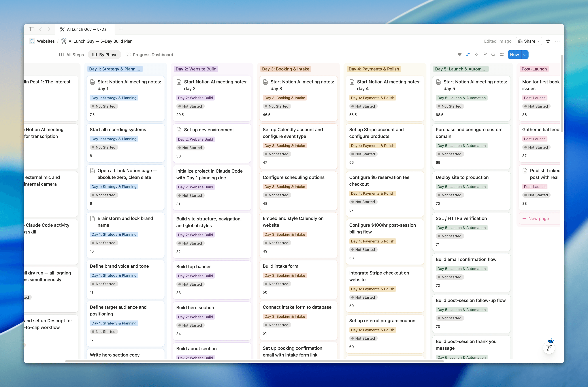Viewport: 588px width, 387px height.
Task: Click the Day 3: Booking & Intake column header
Action: (x=285, y=69)
